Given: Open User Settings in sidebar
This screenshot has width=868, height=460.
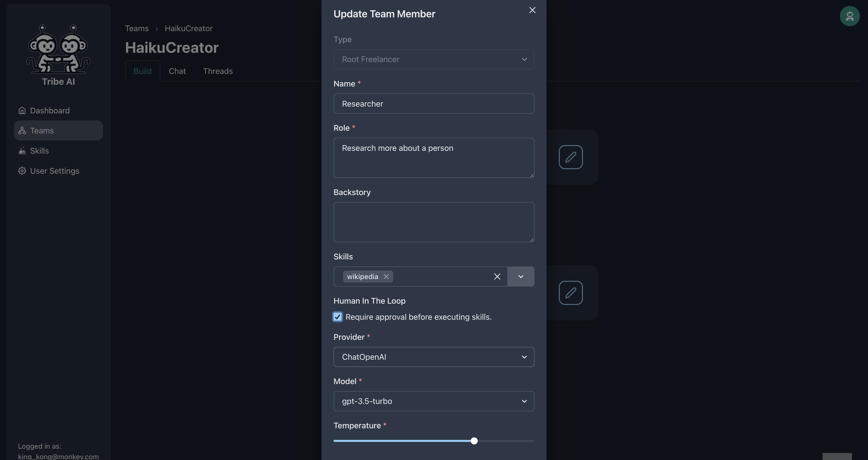Looking at the screenshot, I should 54,171.
